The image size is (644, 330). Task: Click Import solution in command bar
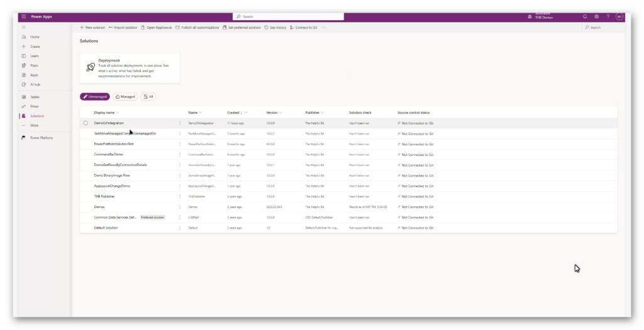(x=123, y=28)
